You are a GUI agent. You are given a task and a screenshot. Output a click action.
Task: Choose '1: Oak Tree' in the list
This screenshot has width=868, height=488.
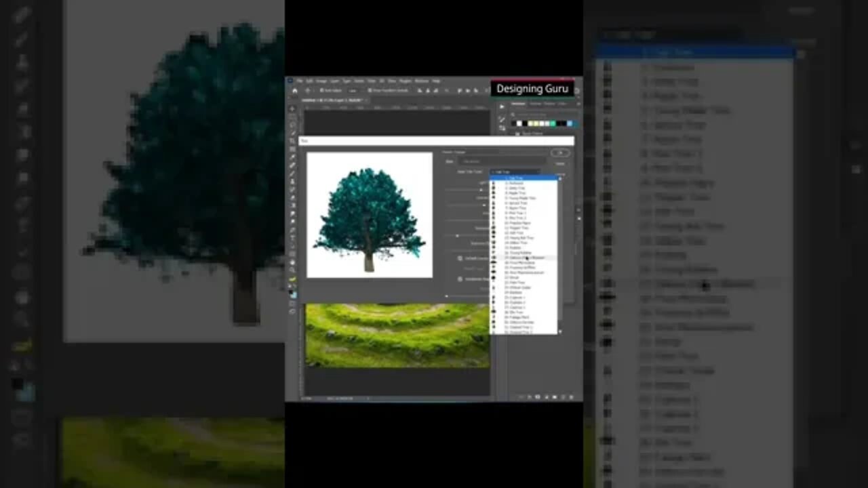point(524,178)
